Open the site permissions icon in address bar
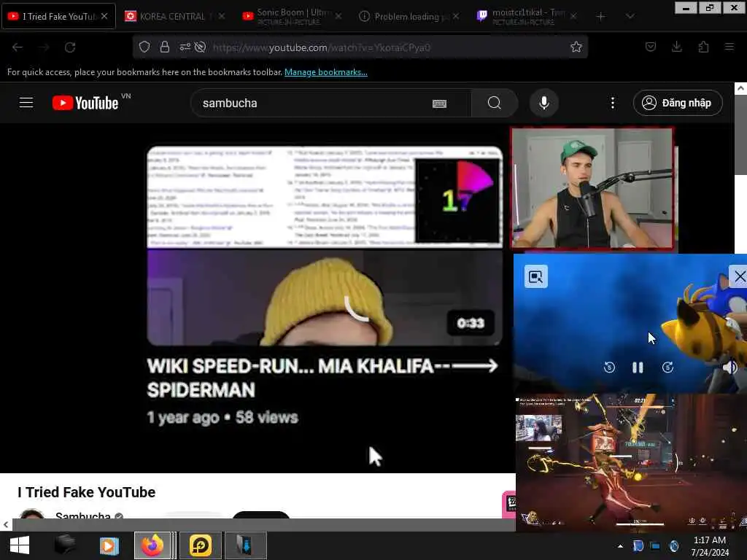 click(185, 47)
